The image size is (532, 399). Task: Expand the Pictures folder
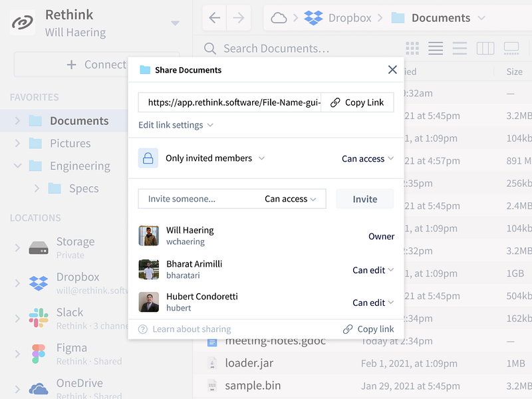[17, 143]
